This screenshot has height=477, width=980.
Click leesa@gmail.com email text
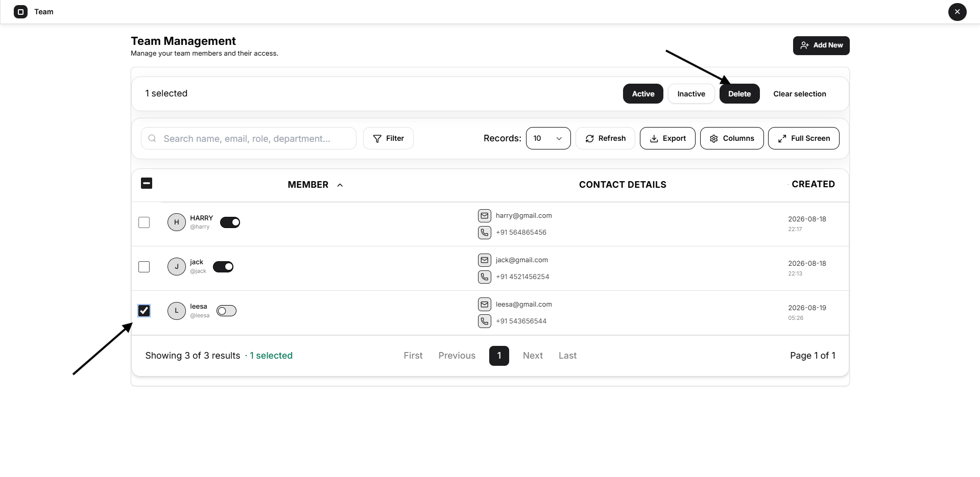pyautogui.click(x=523, y=305)
